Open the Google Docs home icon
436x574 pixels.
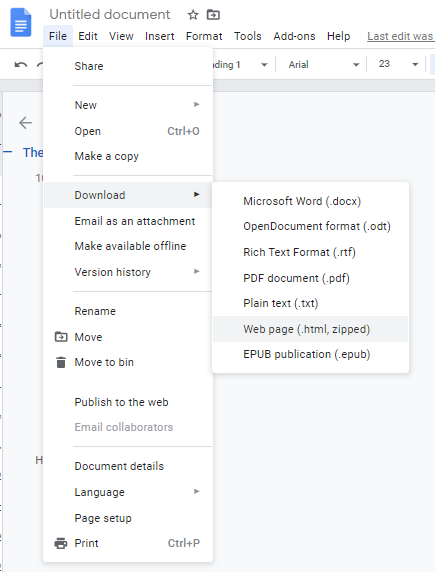pos(21,22)
